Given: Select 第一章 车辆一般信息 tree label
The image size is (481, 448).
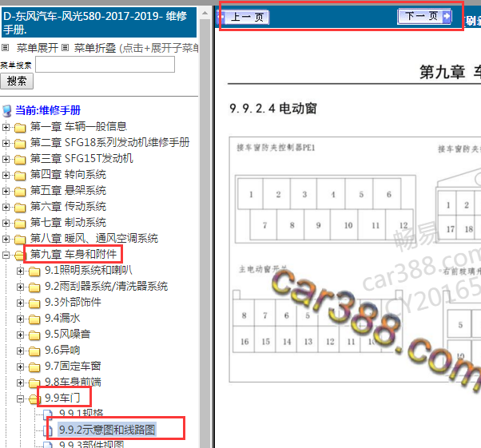Looking at the screenshot, I should [x=78, y=126].
